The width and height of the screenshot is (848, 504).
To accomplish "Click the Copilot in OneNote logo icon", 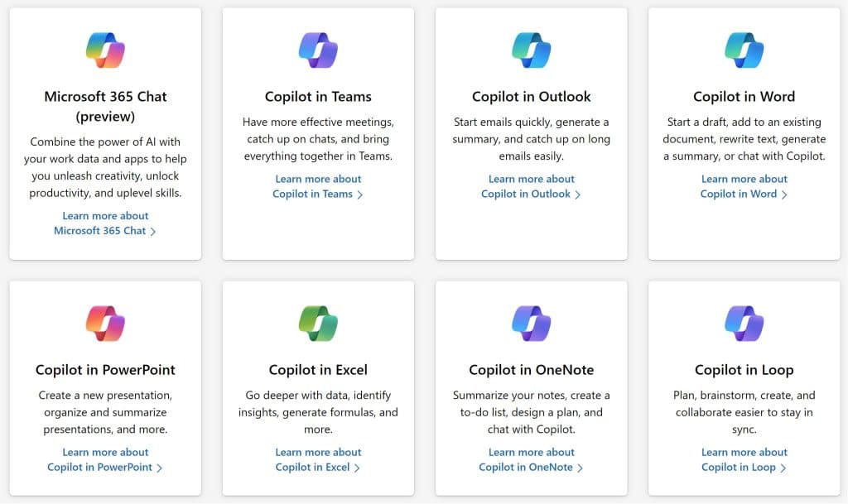I will point(531,324).
